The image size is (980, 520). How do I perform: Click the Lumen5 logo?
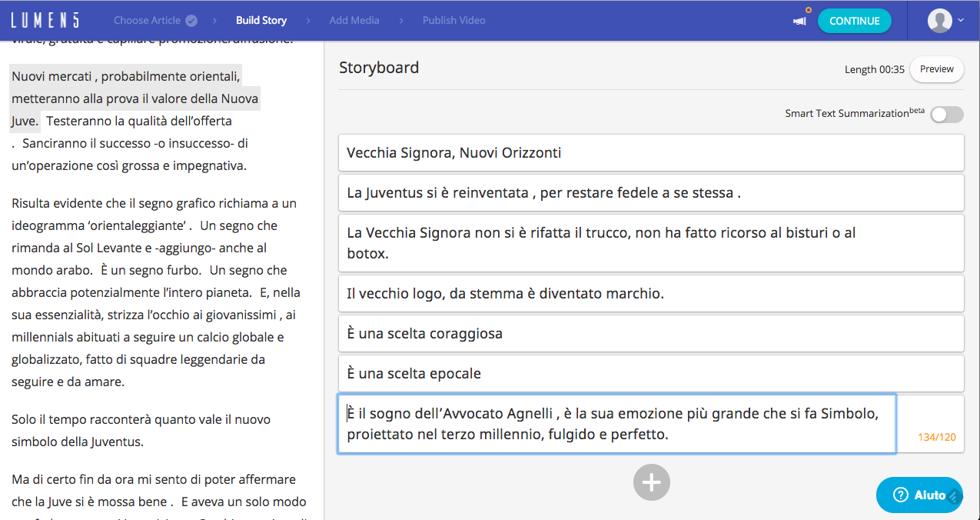tap(45, 21)
